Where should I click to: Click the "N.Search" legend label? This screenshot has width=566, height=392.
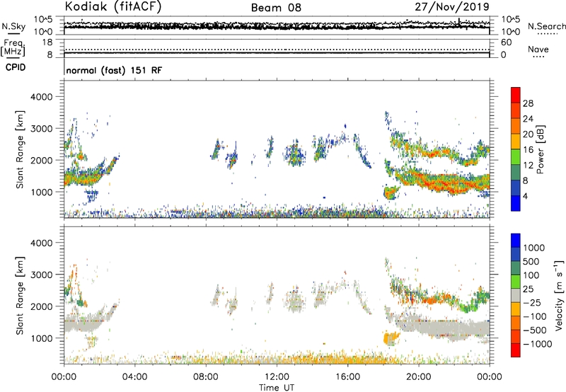point(546,26)
